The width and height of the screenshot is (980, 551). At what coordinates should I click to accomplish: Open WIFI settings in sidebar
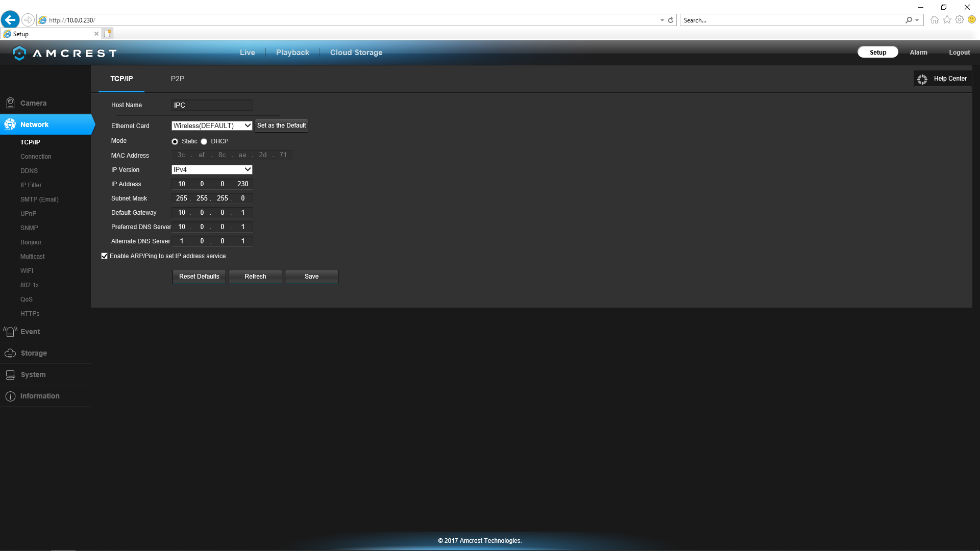pos(27,271)
